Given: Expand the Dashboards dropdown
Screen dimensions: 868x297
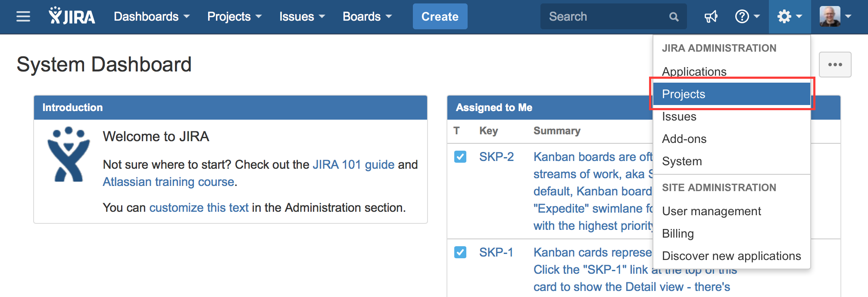Looking at the screenshot, I should click(x=152, y=17).
